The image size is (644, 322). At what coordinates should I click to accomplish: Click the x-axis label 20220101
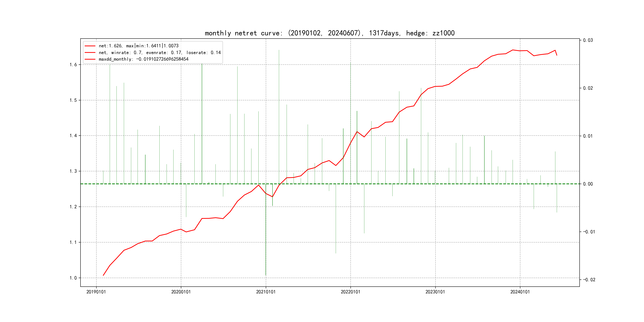350,292
